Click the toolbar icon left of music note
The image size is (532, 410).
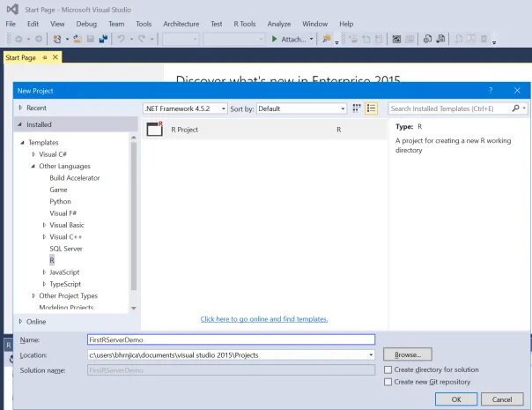[427, 39]
